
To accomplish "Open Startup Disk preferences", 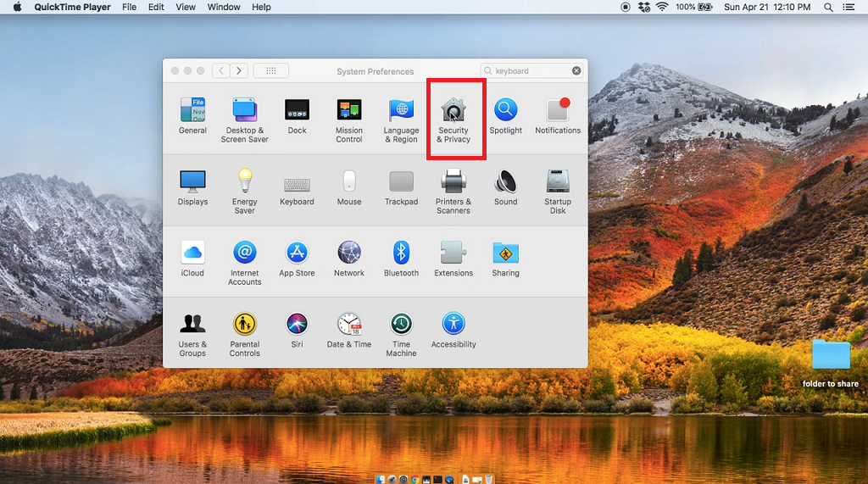I will (558, 191).
